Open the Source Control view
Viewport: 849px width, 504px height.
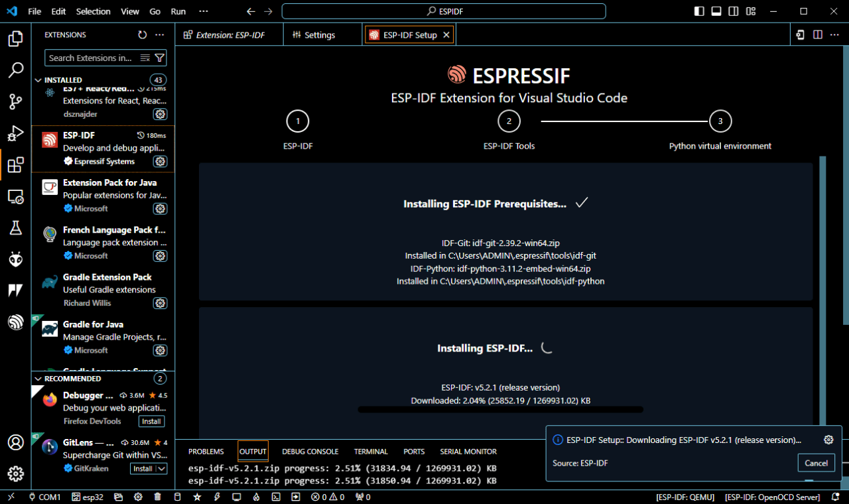[x=15, y=101]
